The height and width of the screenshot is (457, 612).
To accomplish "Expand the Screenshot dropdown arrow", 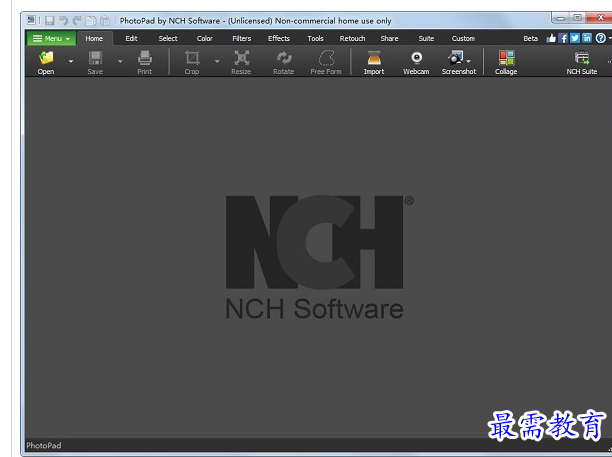I will [x=469, y=61].
